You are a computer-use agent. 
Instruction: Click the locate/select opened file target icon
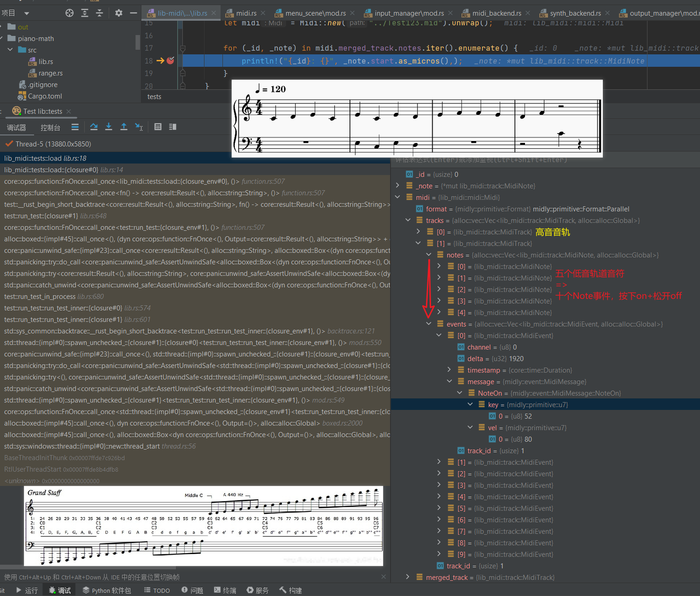70,13
